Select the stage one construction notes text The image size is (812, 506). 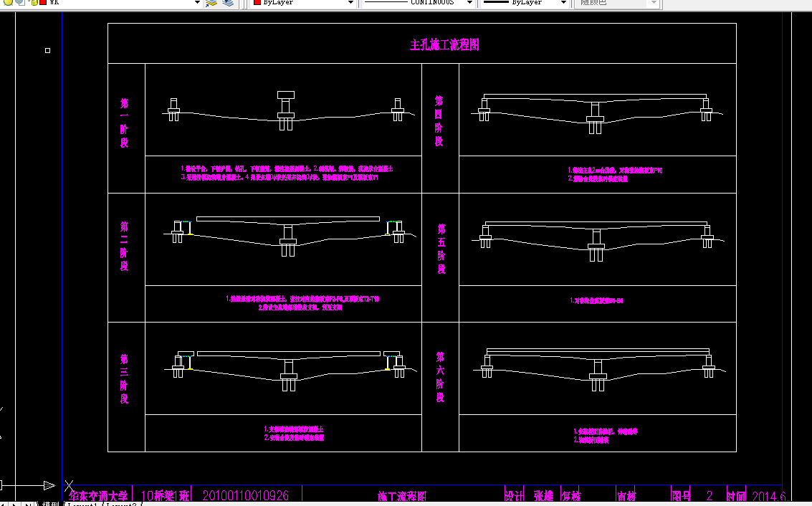coord(287,173)
